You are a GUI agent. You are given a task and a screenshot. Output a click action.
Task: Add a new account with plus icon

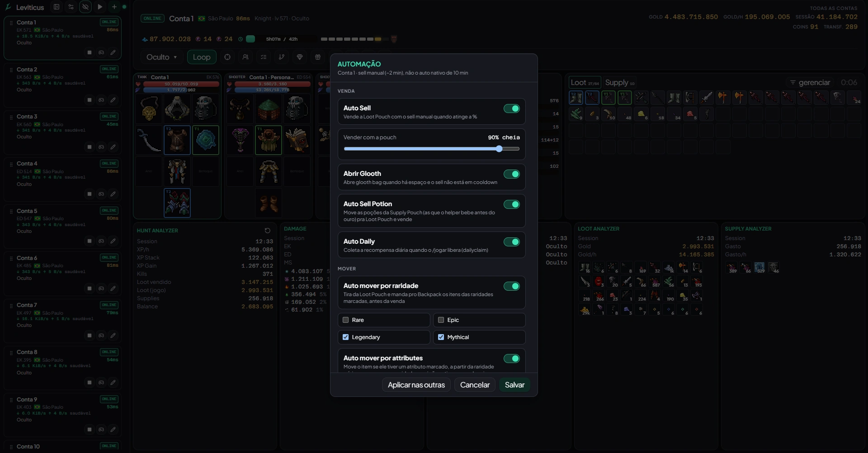(x=114, y=7)
